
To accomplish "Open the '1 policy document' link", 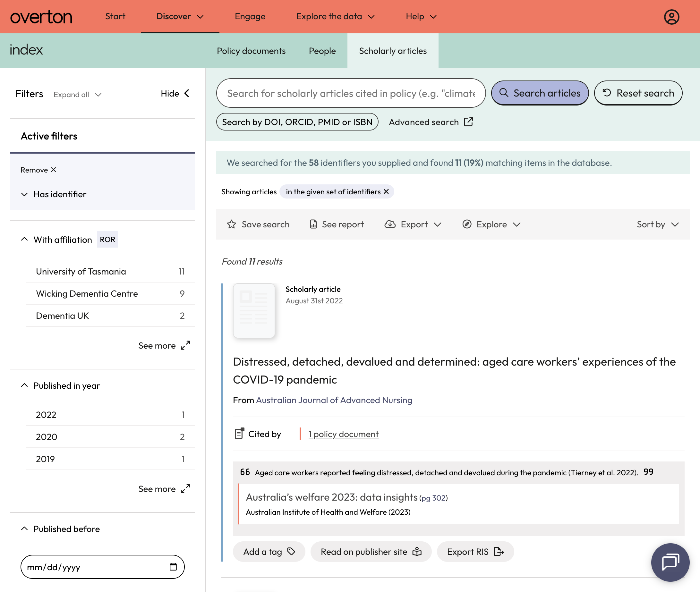I will pos(343,434).
